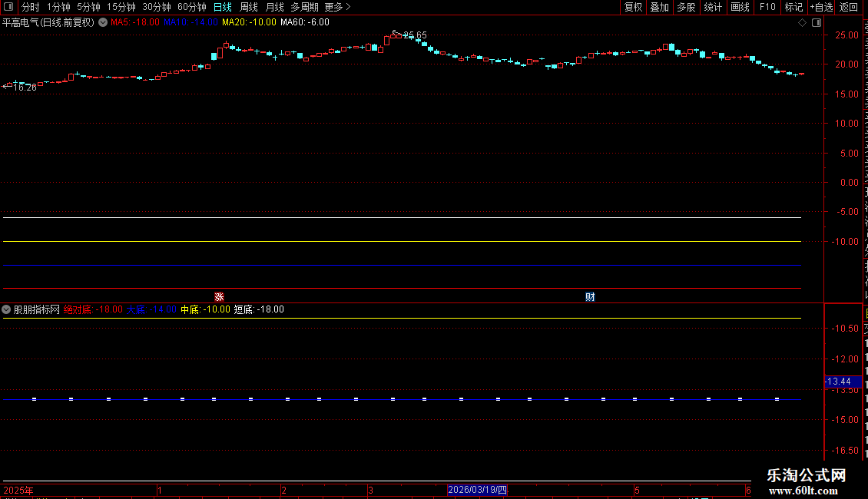Select the 5分钟 period tab
The width and height of the screenshot is (868, 499).
88,7
